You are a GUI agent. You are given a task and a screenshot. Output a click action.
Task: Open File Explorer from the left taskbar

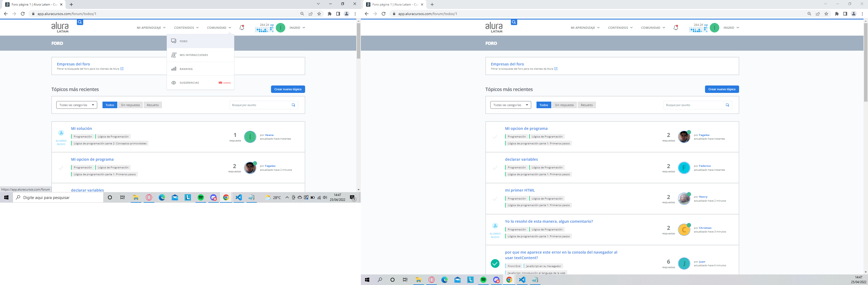(x=136, y=197)
